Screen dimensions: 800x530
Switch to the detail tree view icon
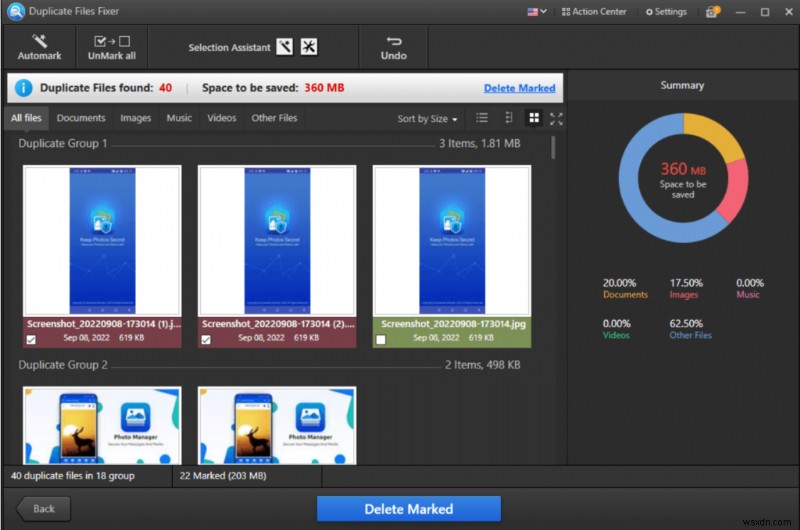click(x=508, y=118)
